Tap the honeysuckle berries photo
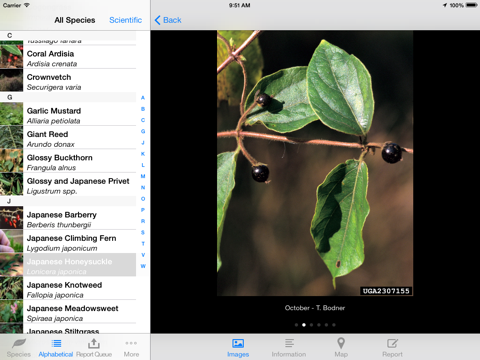The width and height of the screenshot is (480, 360). 315,163
